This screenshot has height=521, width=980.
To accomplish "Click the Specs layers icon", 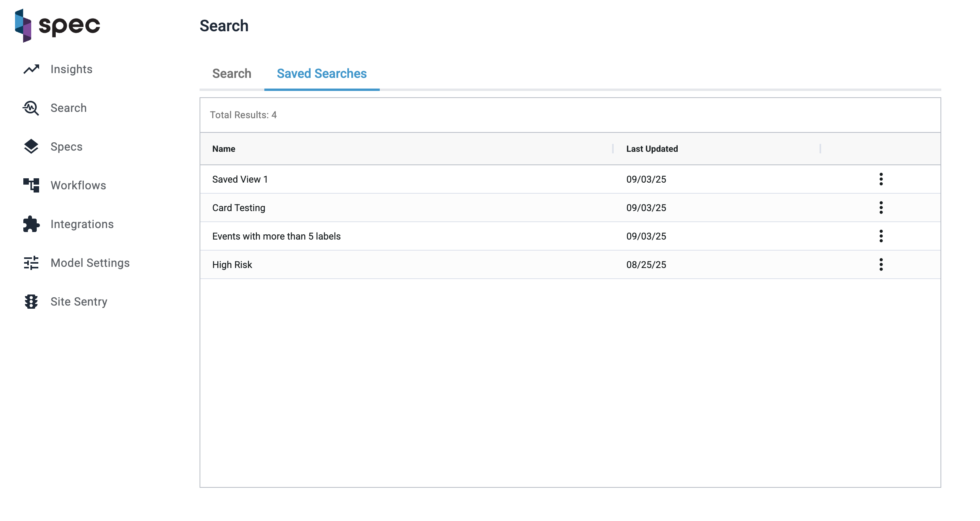I will coord(31,147).
